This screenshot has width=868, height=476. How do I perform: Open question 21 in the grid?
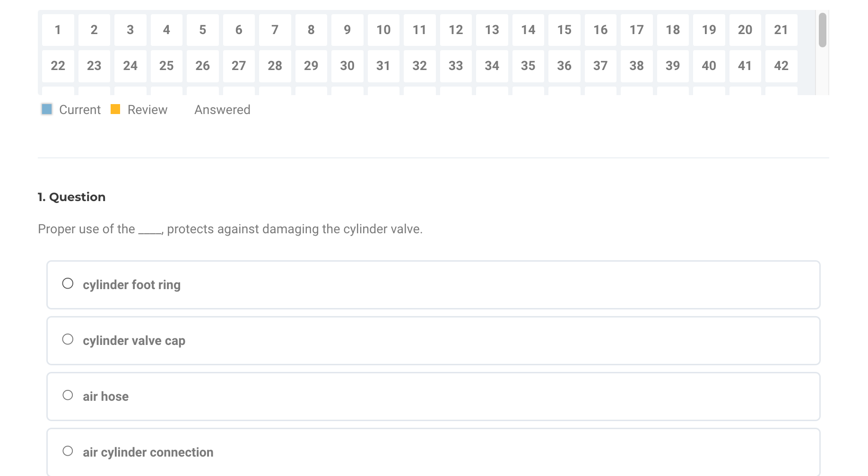(x=781, y=30)
